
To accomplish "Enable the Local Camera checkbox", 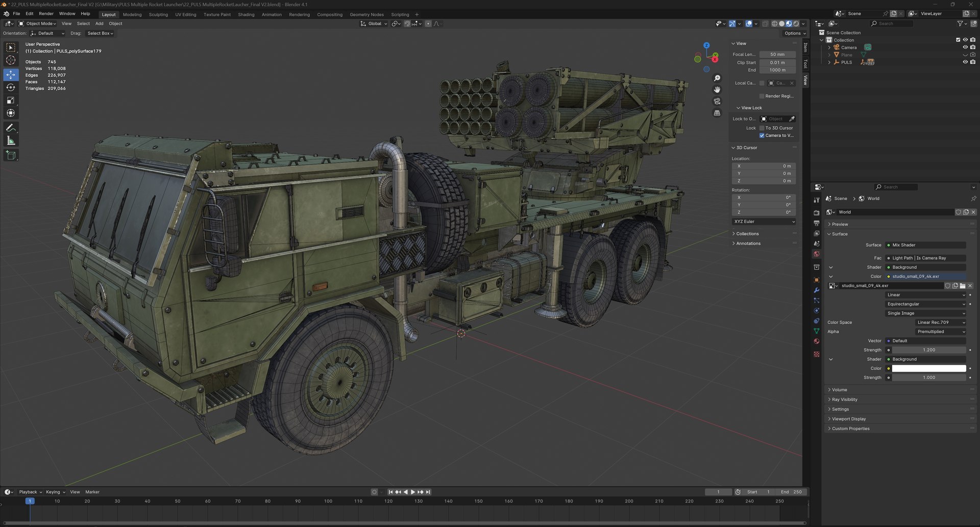I will (762, 83).
